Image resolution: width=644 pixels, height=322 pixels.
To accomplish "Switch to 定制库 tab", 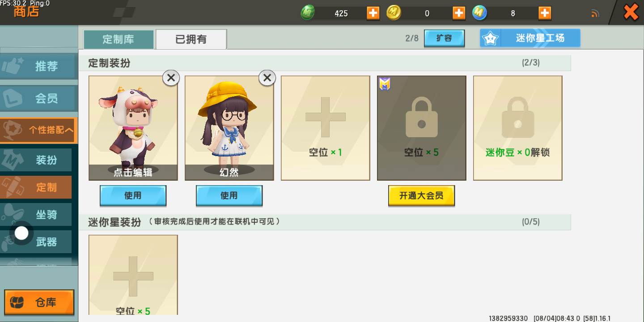I will pos(119,39).
